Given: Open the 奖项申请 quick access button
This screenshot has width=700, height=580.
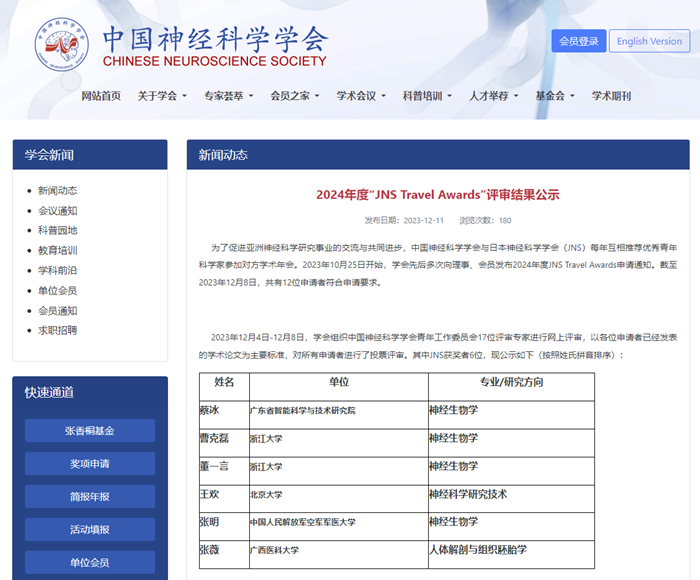Looking at the screenshot, I should click(x=90, y=464).
